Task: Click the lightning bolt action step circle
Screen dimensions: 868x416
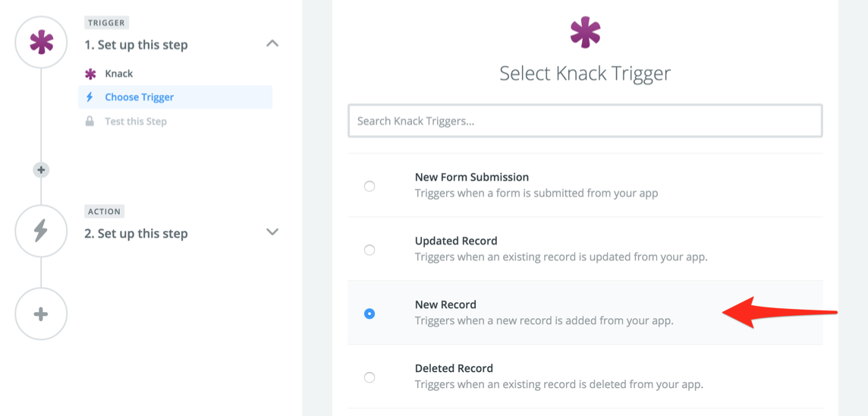Action: (41, 231)
